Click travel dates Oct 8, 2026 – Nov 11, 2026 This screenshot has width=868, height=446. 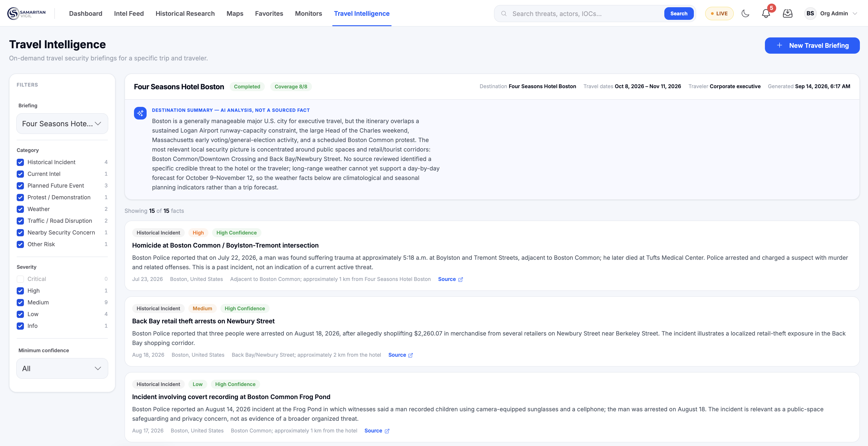648,87
